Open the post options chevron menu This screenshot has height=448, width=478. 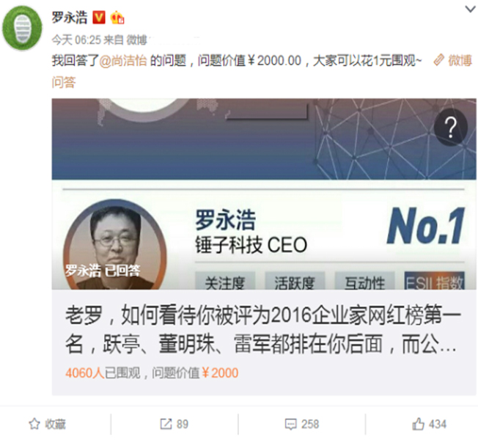click(x=470, y=9)
